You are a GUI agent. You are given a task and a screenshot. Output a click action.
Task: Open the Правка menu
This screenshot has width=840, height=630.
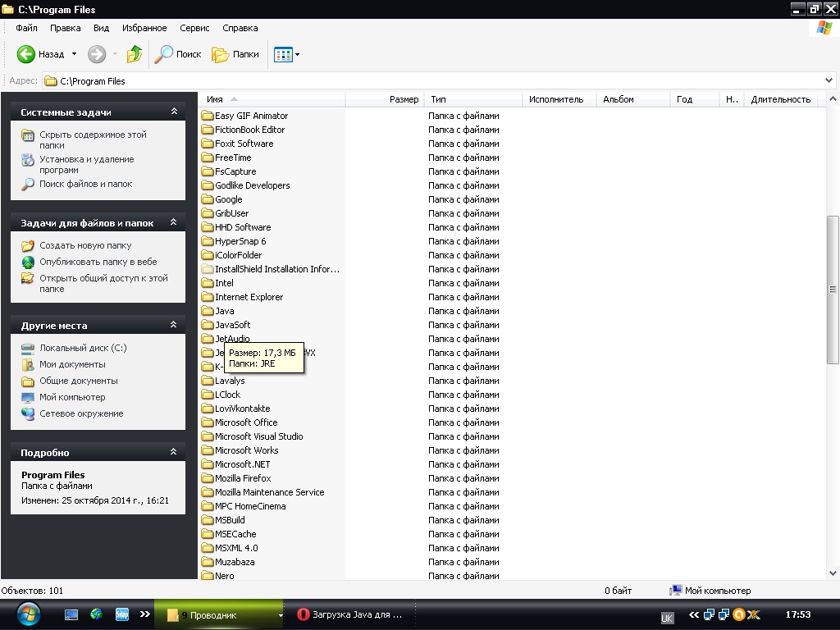(66, 28)
